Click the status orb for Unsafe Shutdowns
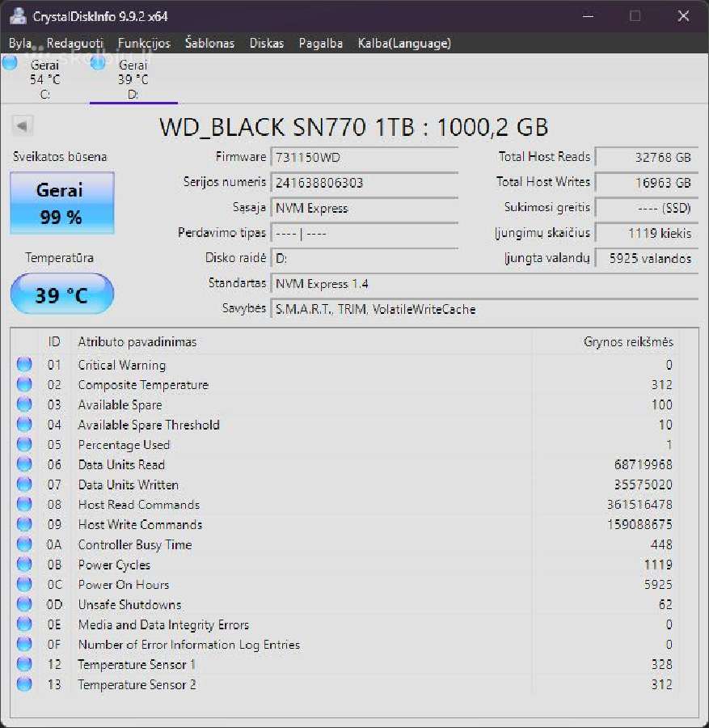The width and height of the screenshot is (709, 728). 24,604
